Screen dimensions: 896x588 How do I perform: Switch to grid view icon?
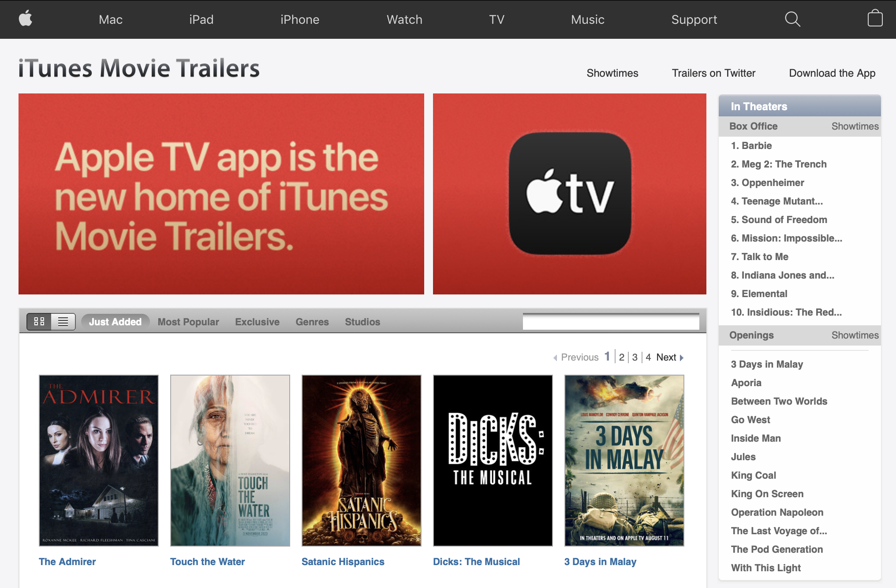[39, 322]
